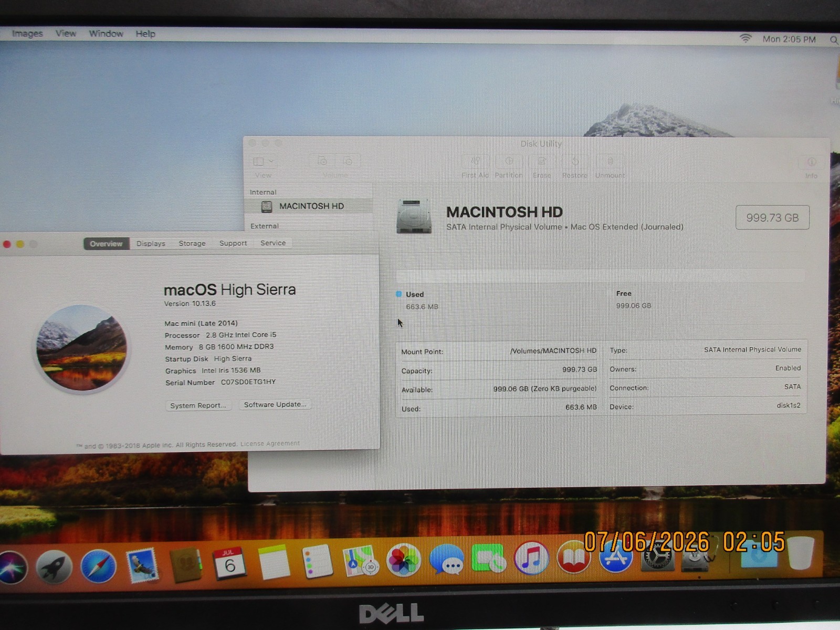
Task: Open Safari compass icon in the Dock
Action: (99, 566)
